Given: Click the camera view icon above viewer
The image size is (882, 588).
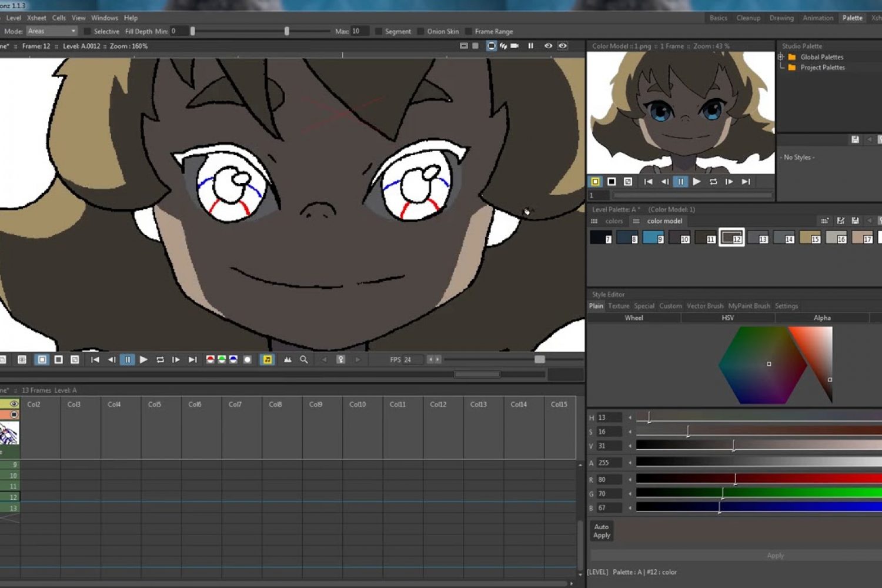Looking at the screenshot, I should pos(514,46).
